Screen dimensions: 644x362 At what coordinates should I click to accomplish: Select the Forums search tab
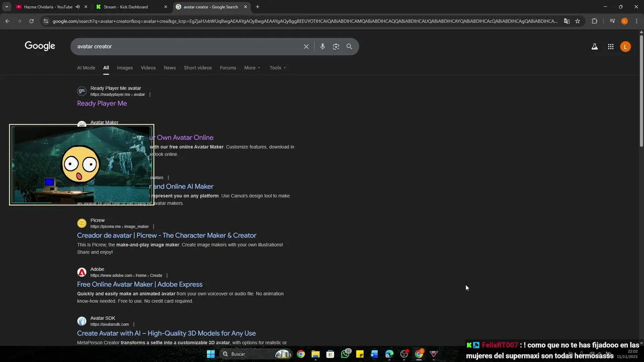228,68
